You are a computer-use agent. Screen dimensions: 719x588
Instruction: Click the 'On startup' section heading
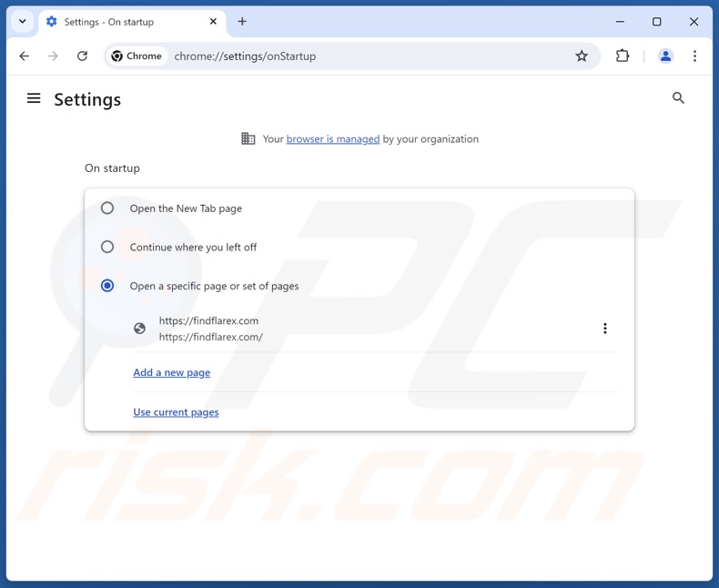112,168
